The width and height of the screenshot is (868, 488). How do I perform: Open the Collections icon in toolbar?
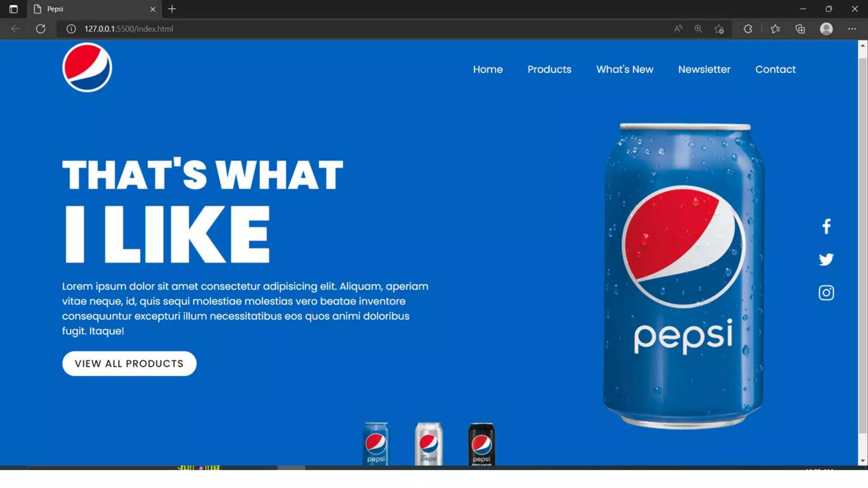[x=800, y=29]
